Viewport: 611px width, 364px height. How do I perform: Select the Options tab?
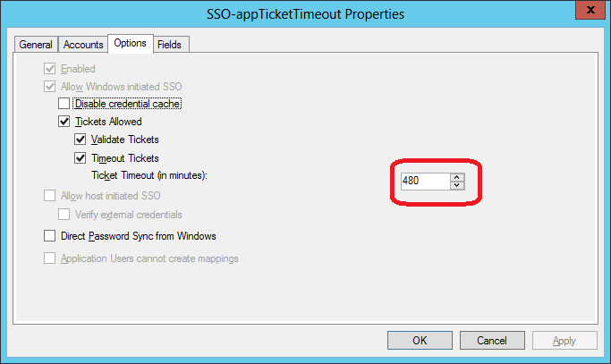[x=130, y=43]
